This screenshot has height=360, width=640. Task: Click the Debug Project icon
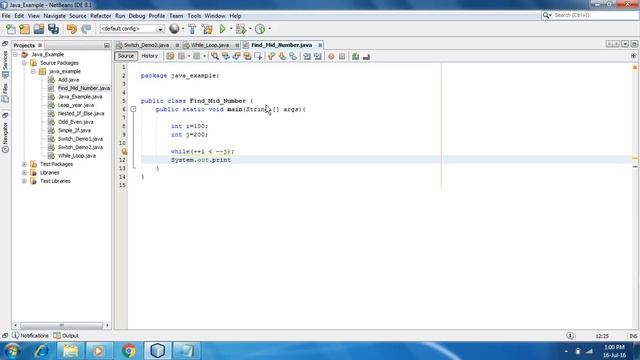point(241,29)
